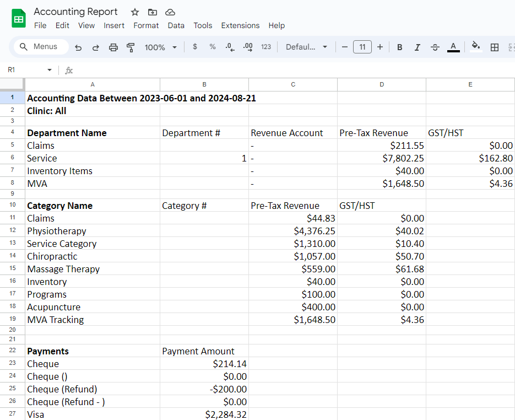515x420 pixels.
Task: Select the cell with $7,802.25
Action: pos(382,158)
